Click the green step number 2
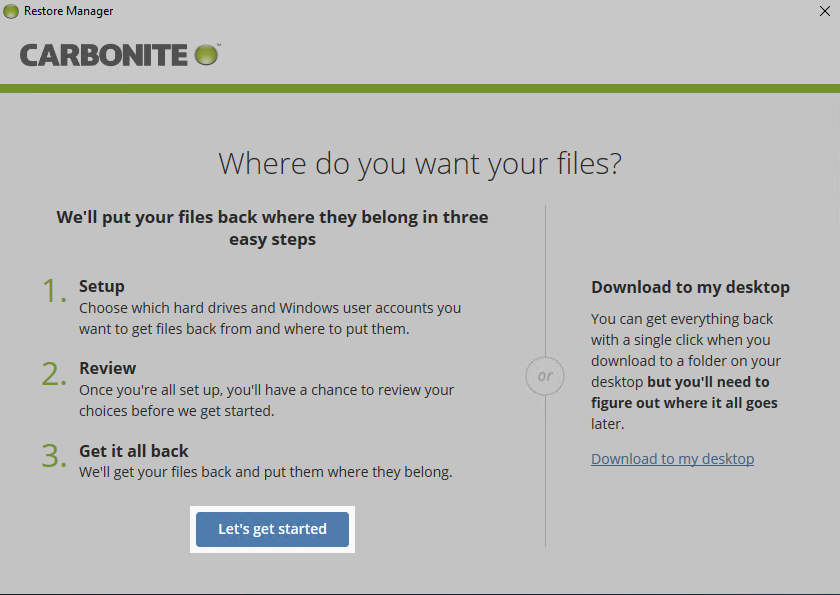This screenshot has height=595, width=840. (x=54, y=373)
